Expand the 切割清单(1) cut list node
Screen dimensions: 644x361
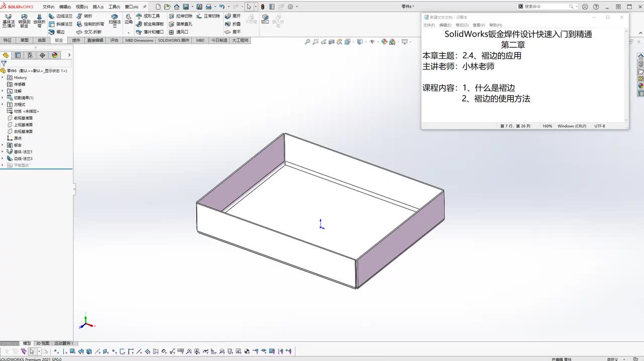pos(3,98)
